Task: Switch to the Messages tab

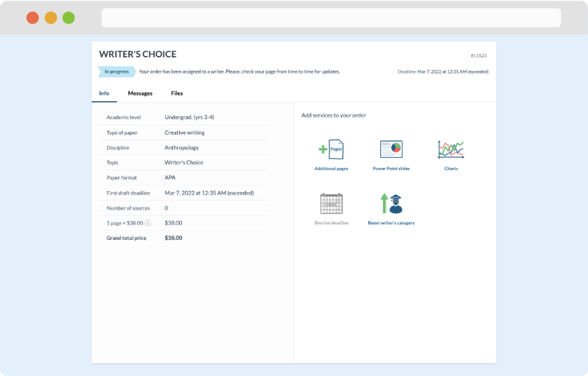Action: pos(140,93)
